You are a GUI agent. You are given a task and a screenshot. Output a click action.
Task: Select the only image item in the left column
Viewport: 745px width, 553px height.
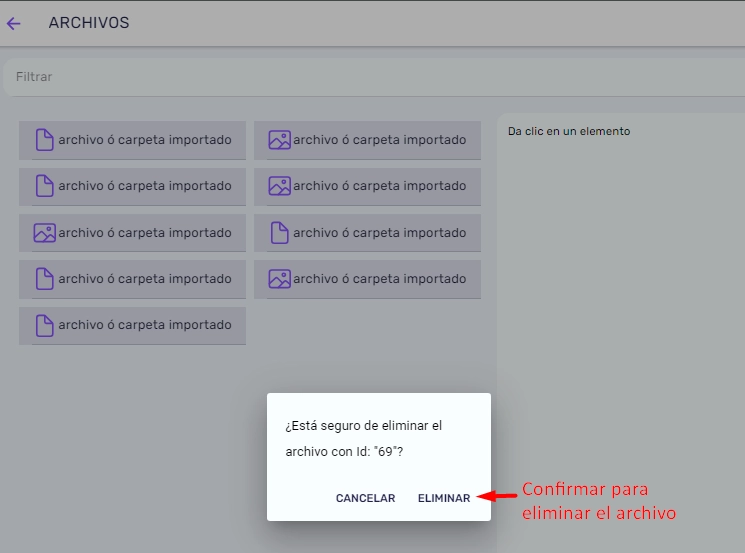pos(132,233)
